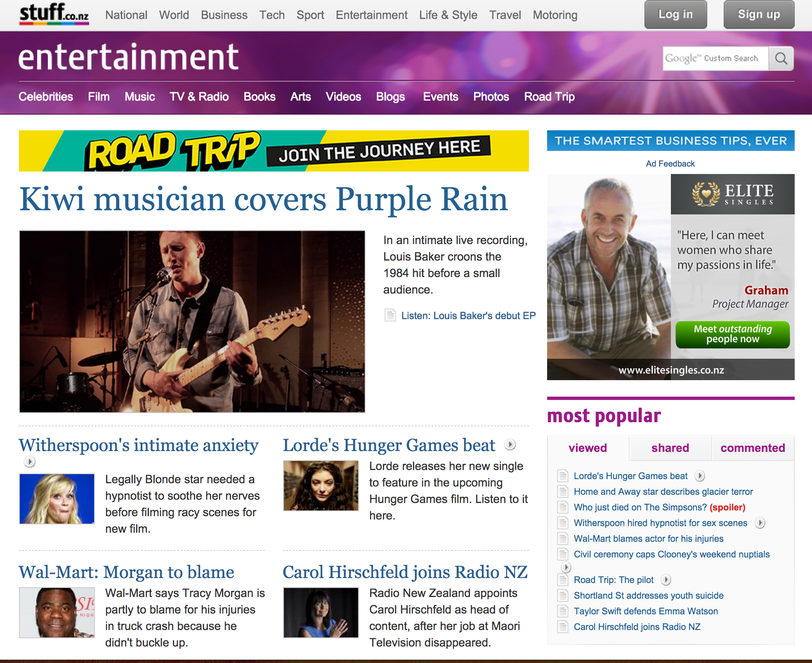Click document icon beside Taylor Swift defends Emma Watson

click(562, 611)
